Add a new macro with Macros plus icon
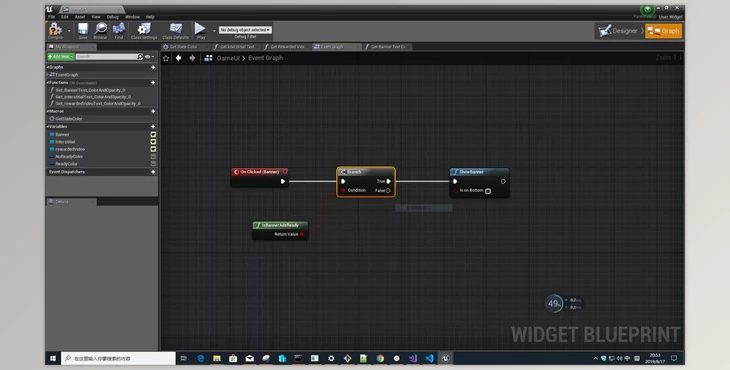 pos(153,112)
